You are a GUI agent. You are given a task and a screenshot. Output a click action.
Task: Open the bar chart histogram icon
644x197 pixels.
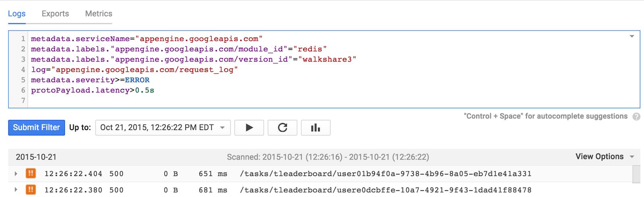click(316, 128)
